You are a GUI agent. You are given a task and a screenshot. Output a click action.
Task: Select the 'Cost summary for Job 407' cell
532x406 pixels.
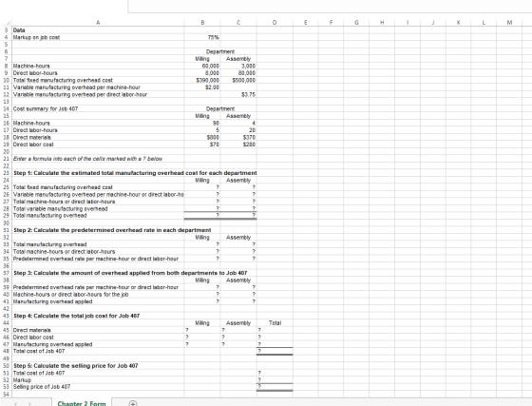pos(98,108)
